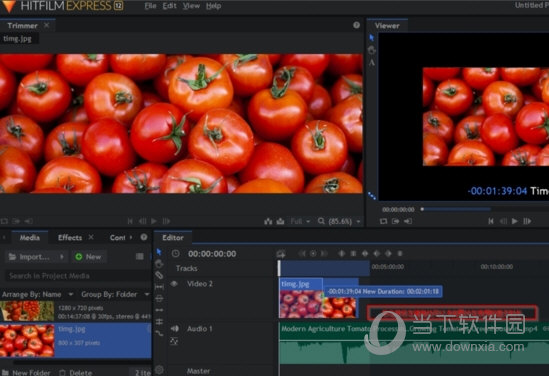
Task: Open the Help menu
Action: tap(213, 6)
